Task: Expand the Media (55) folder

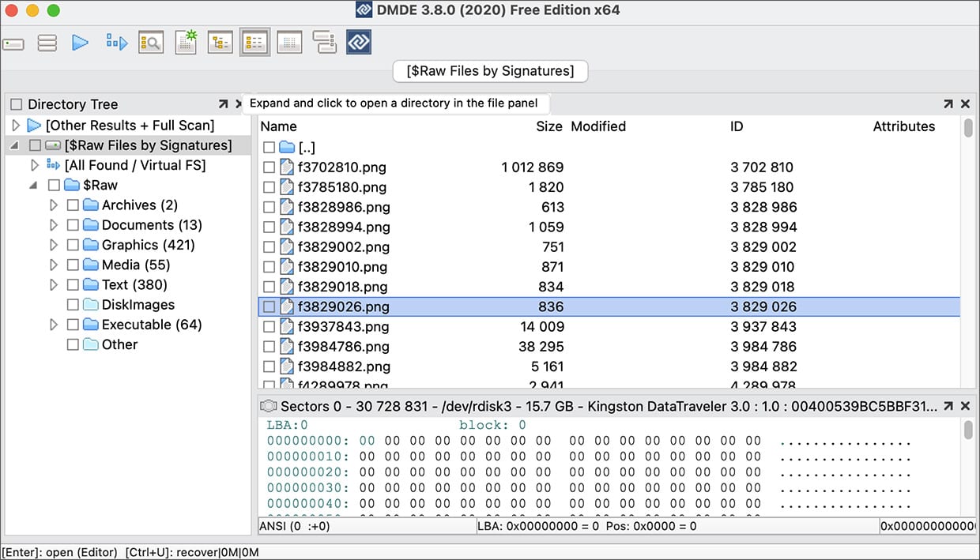Action: click(x=54, y=265)
